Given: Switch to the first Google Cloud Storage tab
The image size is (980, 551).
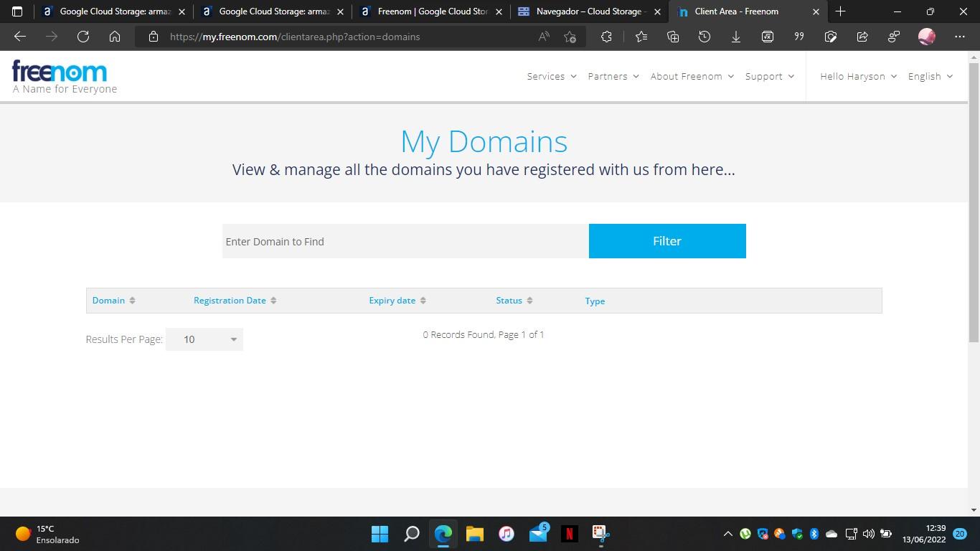Looking at the screenshot, I should [x=112, y=11].
